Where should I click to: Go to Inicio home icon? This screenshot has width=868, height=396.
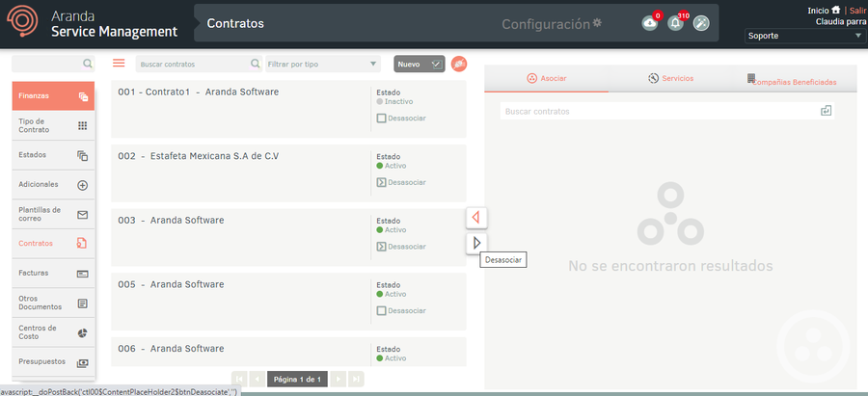836,10
